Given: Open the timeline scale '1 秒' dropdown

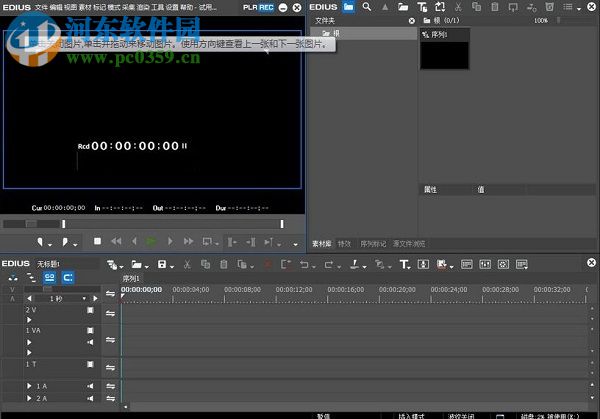Looking at the screenshot, I should [84, 298].
